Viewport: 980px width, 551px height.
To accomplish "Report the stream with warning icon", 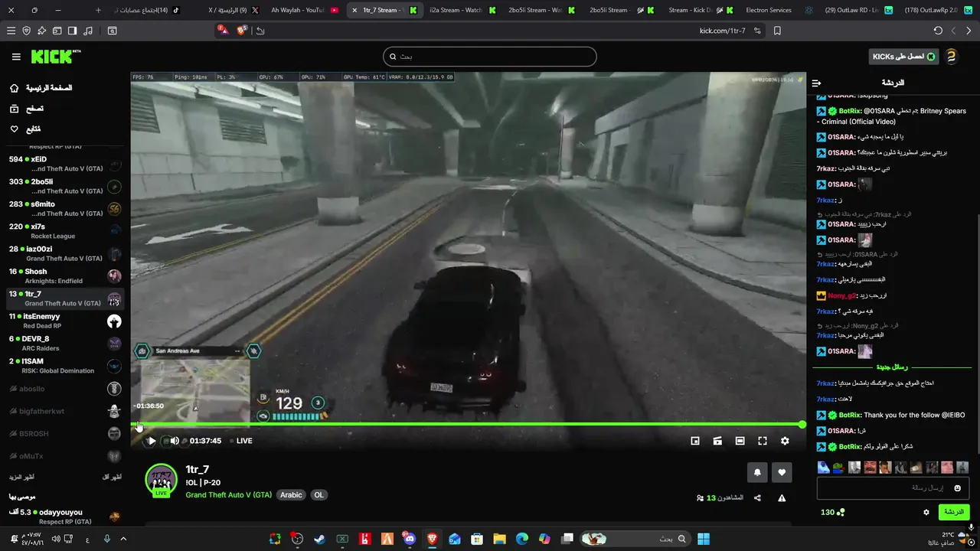I will 782,498.
